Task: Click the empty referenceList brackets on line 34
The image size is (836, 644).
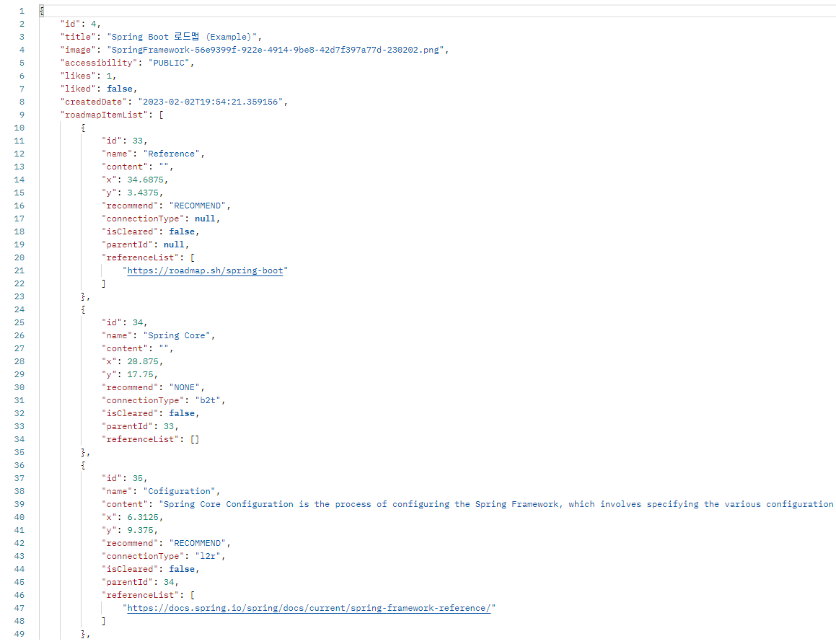Action: 195,439
